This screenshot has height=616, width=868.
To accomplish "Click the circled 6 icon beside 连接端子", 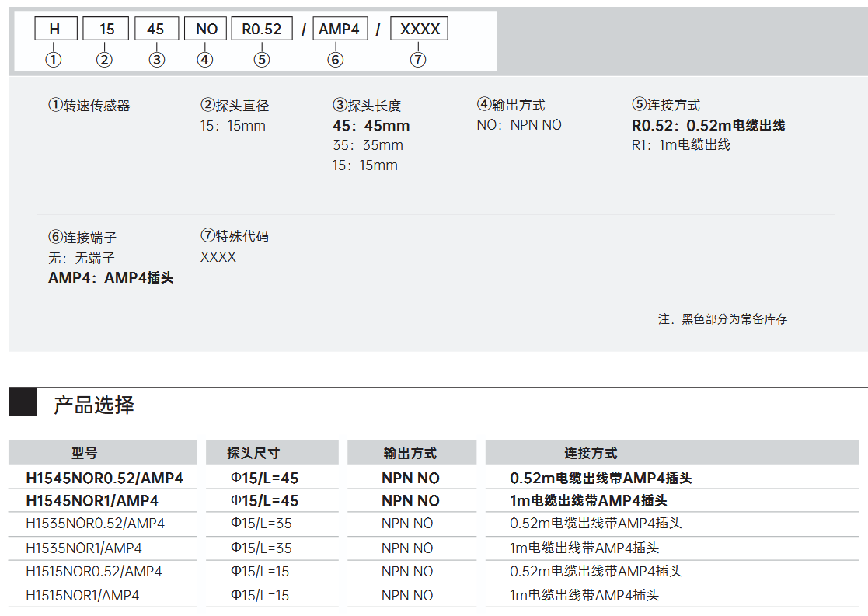I will (55, 238).
